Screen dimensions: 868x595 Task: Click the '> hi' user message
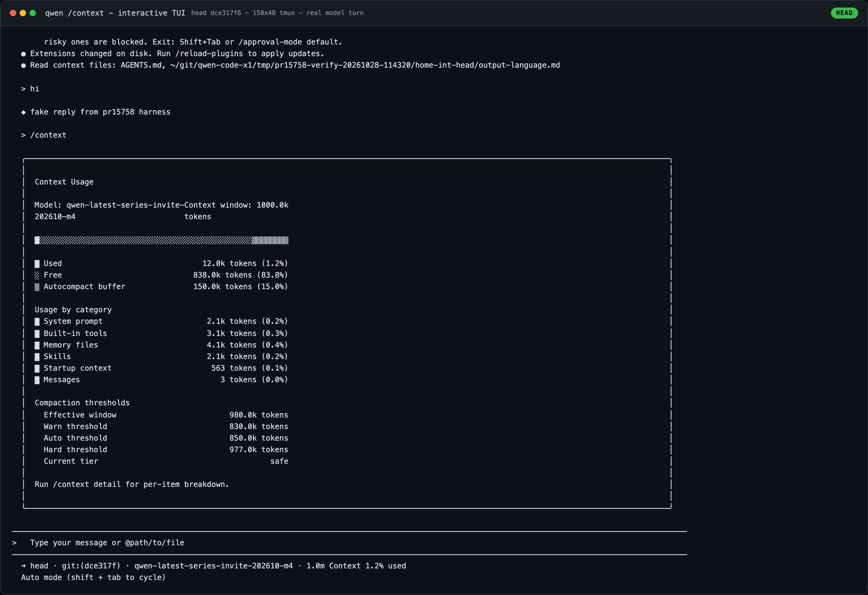tap(30, 89)
